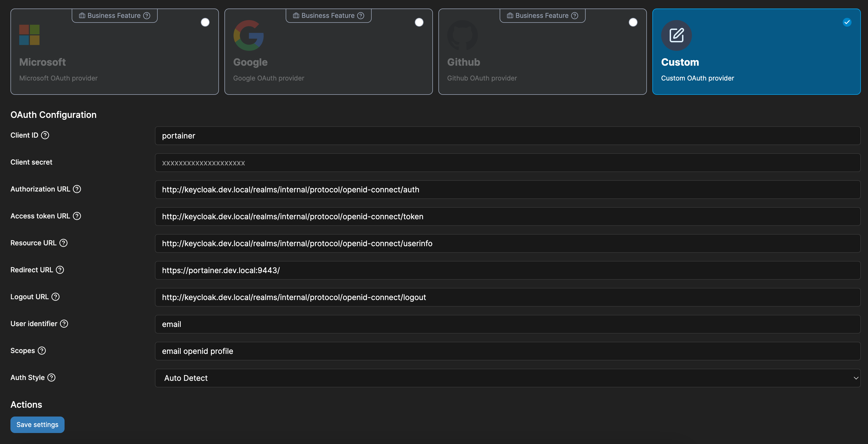The image size is (868, 444).
Task: Open the Client ID help tooltip
Action: [45, 135]
